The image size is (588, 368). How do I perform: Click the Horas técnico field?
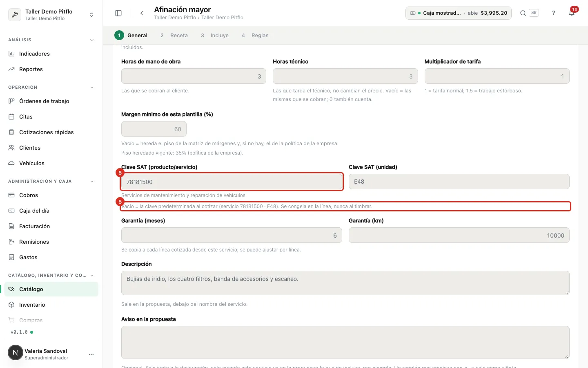(x=345, y=76)
